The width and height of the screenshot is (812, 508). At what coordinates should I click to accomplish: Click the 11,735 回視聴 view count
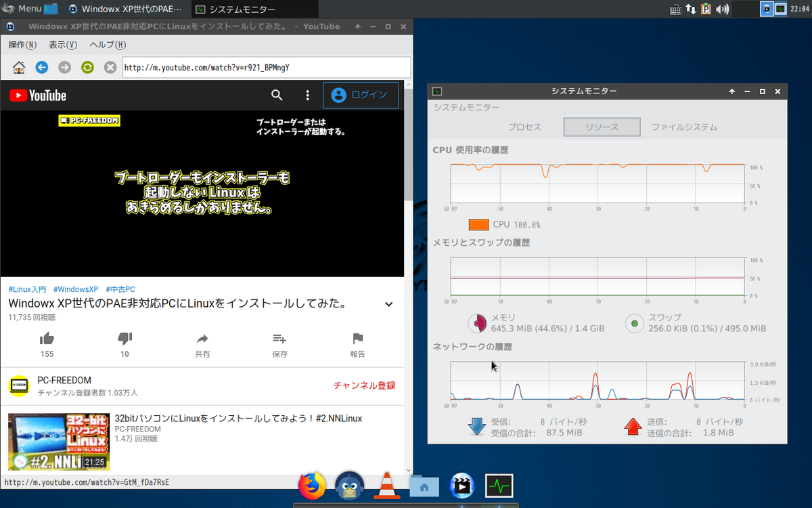point(32,317)
